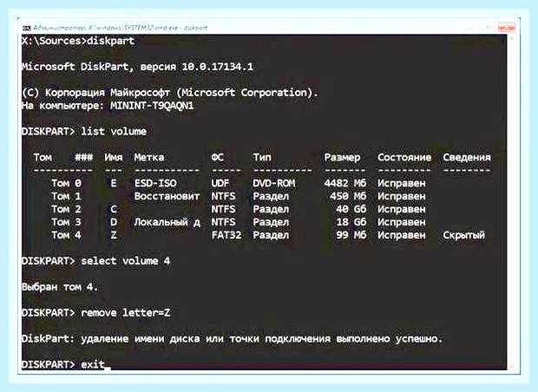Click the 'Метка' column header
This screenshot has height=392, width=538.
[x=149, y=158]
